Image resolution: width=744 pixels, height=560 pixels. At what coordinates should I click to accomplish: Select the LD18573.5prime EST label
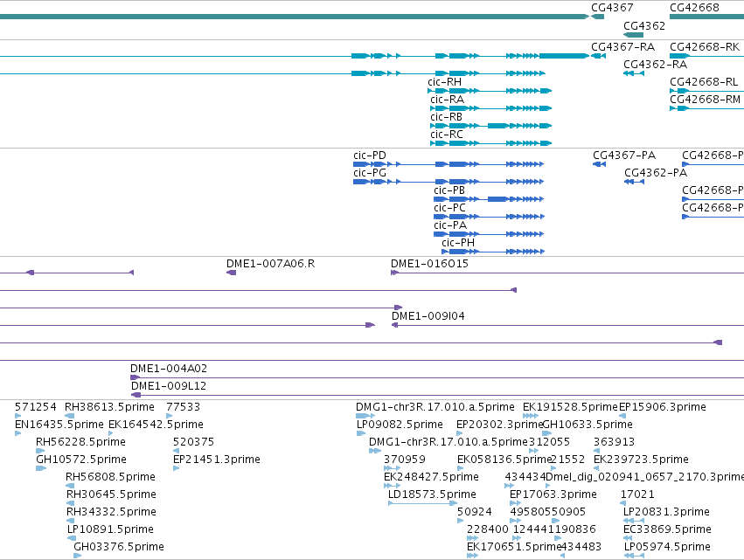(432, 494)
